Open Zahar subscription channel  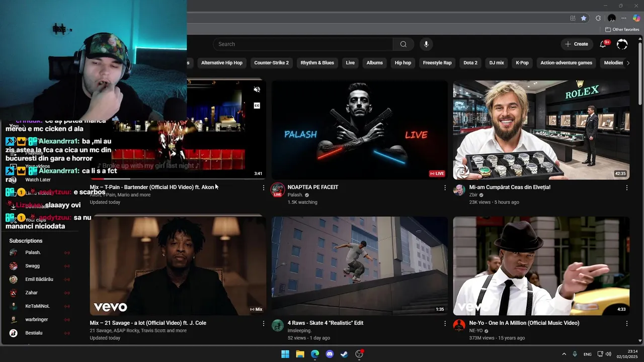(x=39, y=293)
